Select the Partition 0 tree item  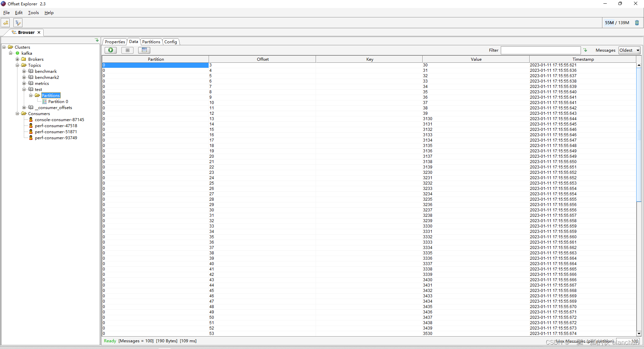[x=58, y=102]
